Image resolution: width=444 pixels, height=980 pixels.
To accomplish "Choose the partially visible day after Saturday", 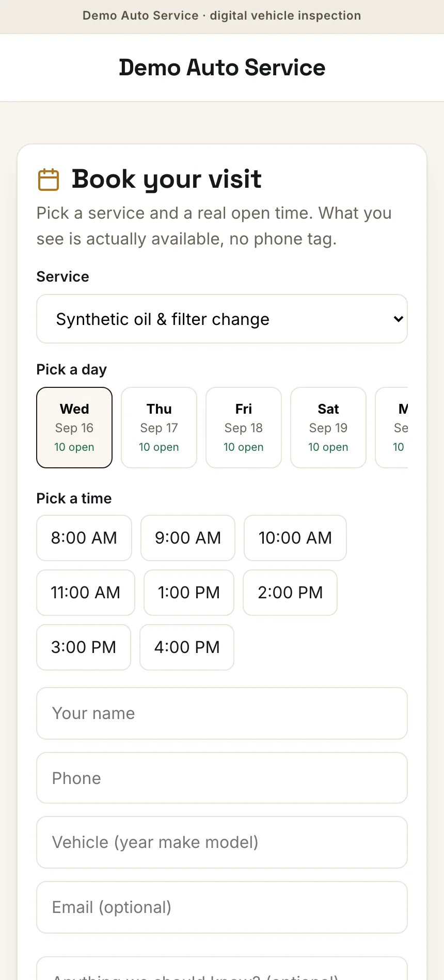I will 392,428.
